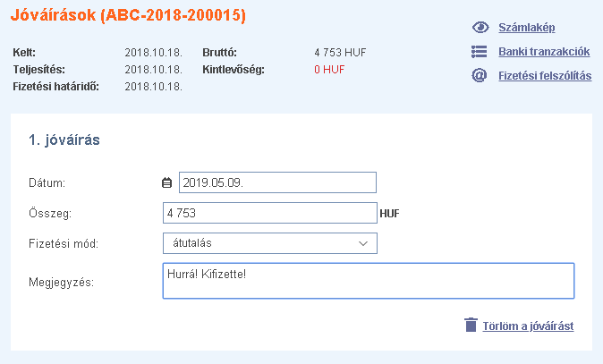Click the @ icon for Fizetési felszólítás

pos(480,75)
